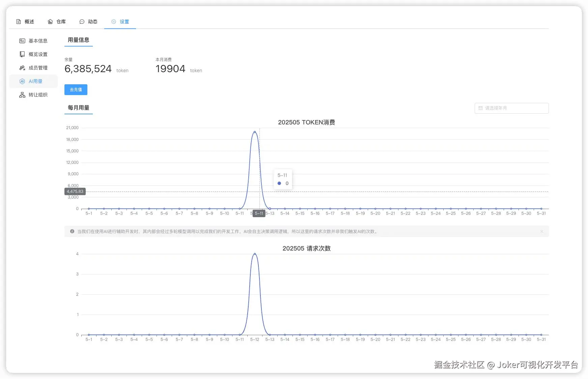Click the 5-1 label on 请求次数 chart axis
This screenshot has width=588, height=379.
click(x=89, y=340)
